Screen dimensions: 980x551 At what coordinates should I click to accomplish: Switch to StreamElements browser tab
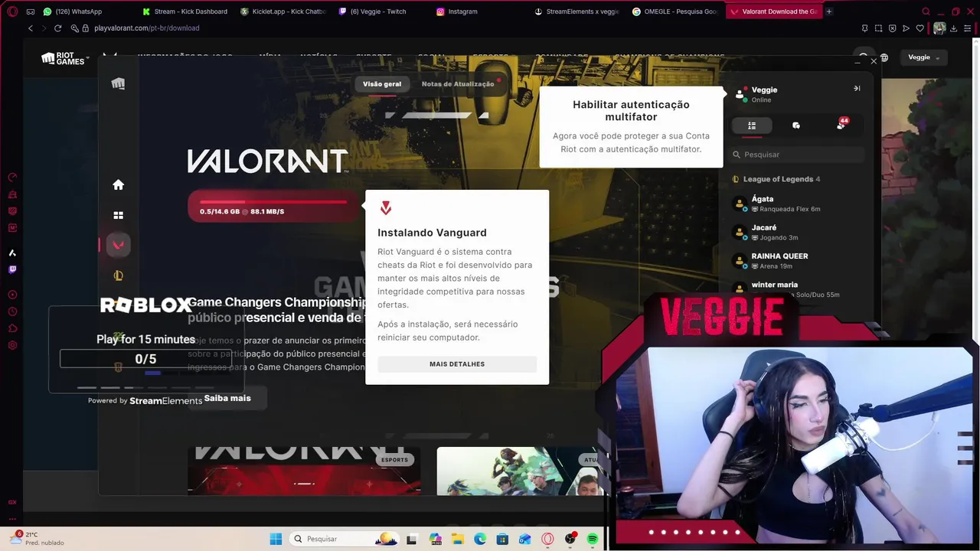coord(577,11)
